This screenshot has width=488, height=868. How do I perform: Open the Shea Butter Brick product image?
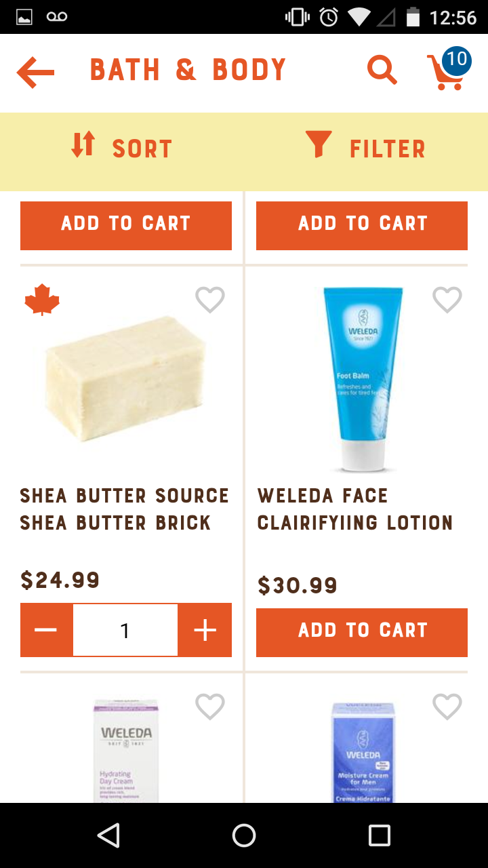[125, 378]
